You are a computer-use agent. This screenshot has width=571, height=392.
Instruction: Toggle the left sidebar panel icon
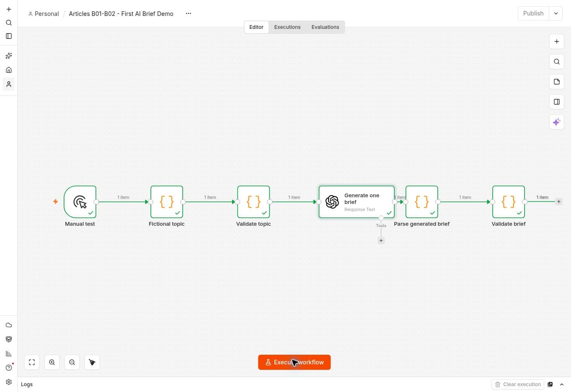point(9,36)
